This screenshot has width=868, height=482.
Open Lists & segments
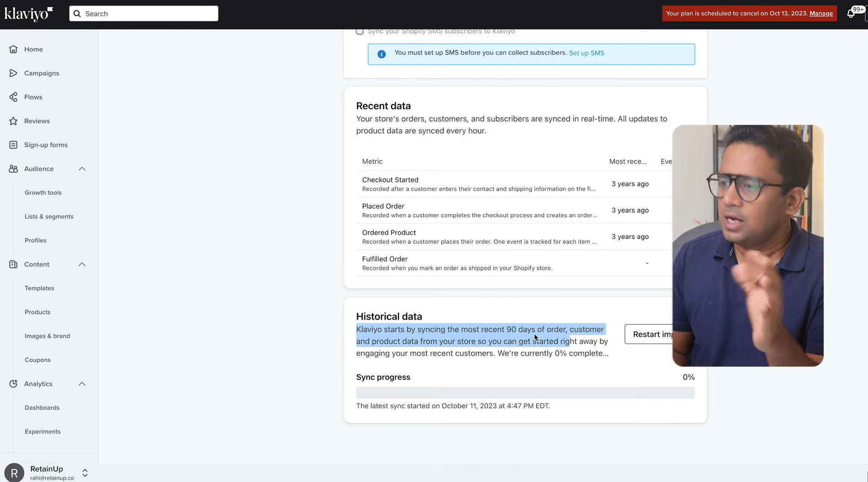coord(49,216)
